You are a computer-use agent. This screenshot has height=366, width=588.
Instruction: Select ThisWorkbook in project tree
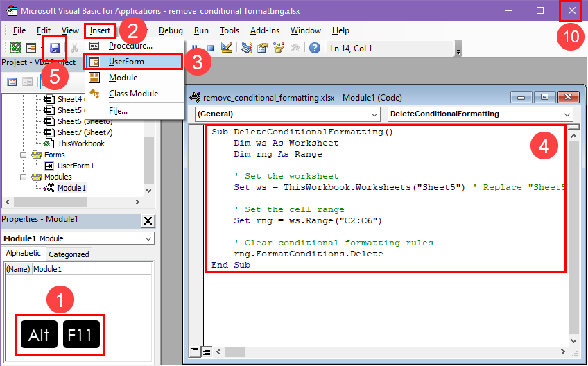80,143
